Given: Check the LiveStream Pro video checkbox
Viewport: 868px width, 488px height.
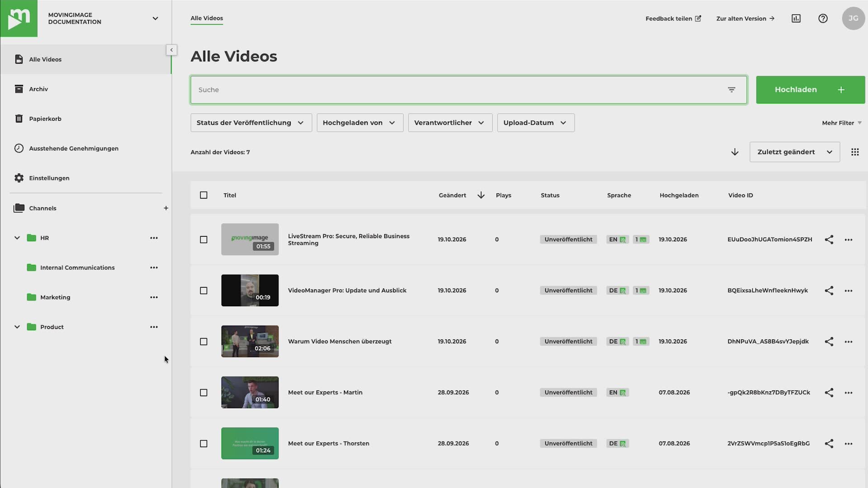Looking at the screenshot, I should 203,239.
